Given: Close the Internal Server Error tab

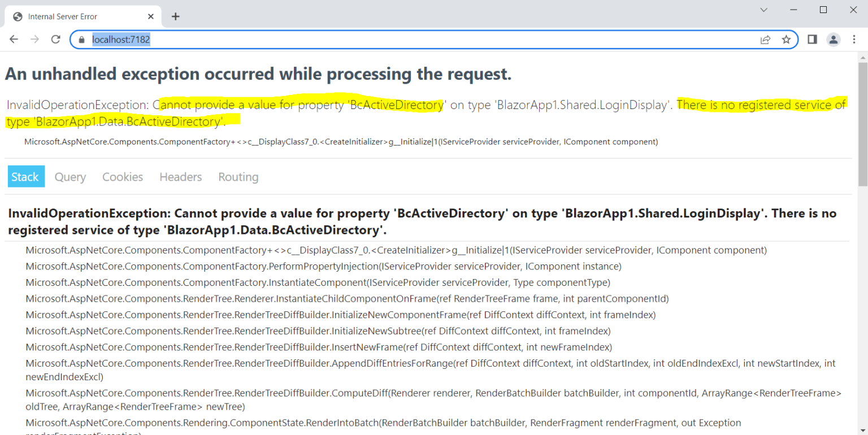Looking at the screenshot, I should [151, 16].
